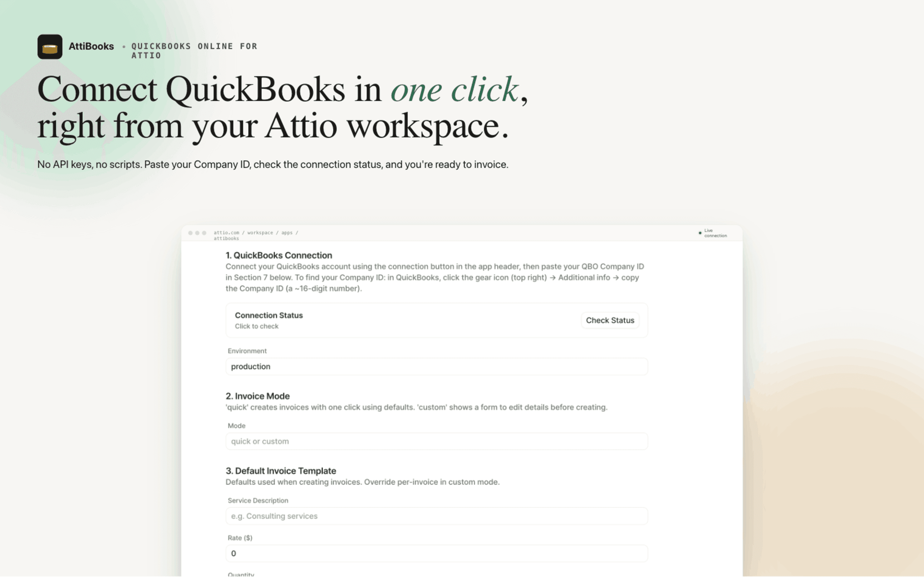The height and width of the screenshot is (577, 924).
Task: Click the Environment field showing production
Action: [436, 366]
